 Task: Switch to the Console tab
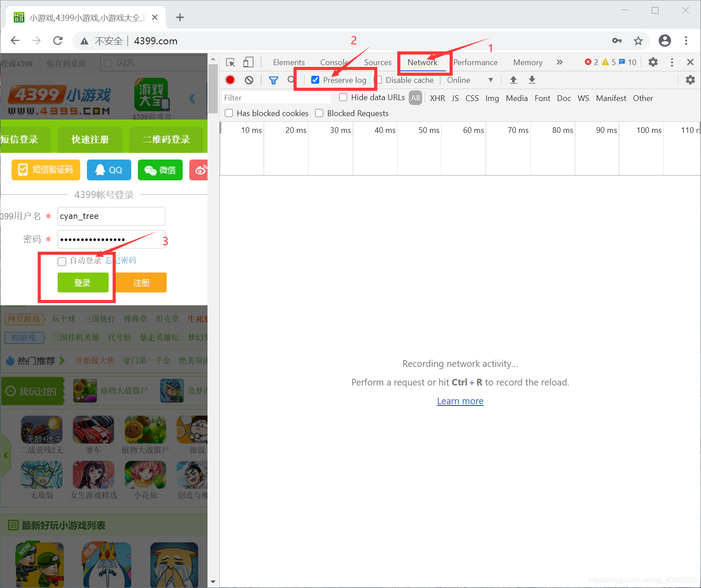(334, 62)
